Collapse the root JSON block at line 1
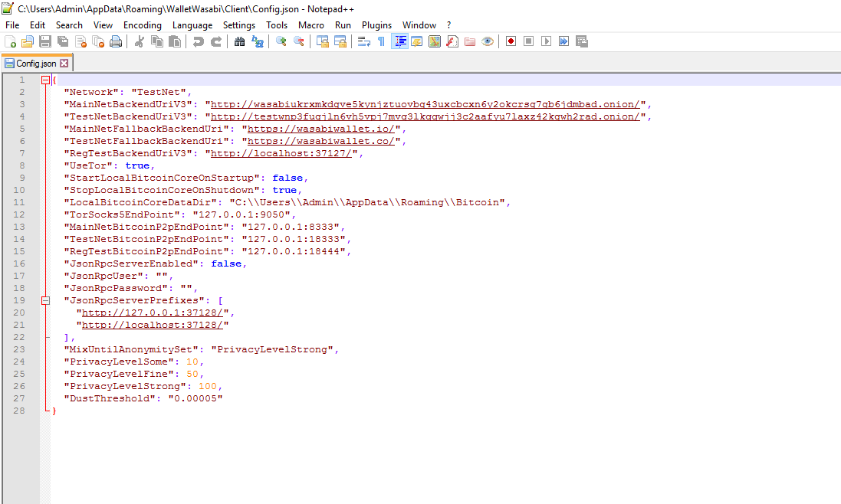 coord(45,80)
